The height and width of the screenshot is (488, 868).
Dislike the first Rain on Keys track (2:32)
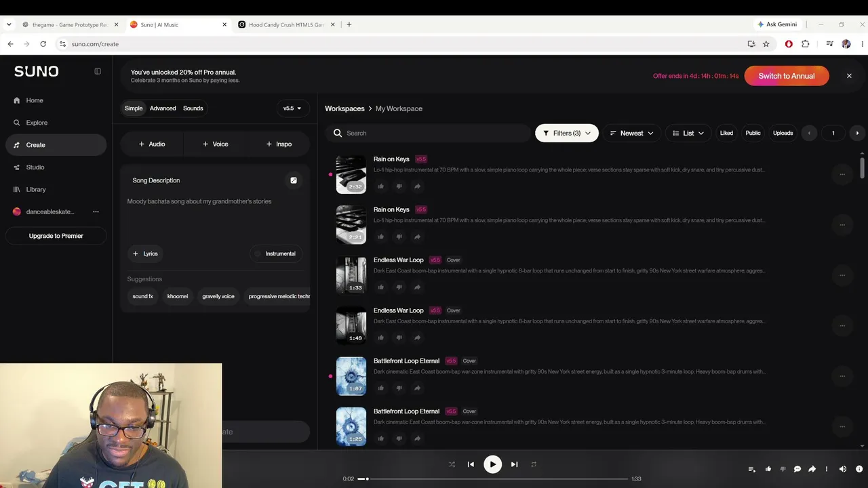point(399,186)
